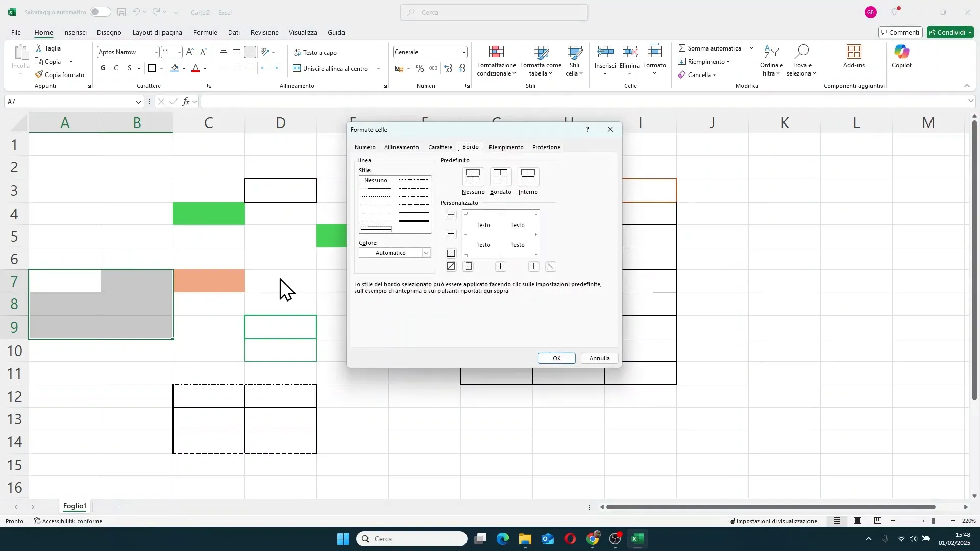Screen dimensions: 980x551
Task: Cancel the dialog with Annulla
Action: pyautogui.click(x=599, y=358)
